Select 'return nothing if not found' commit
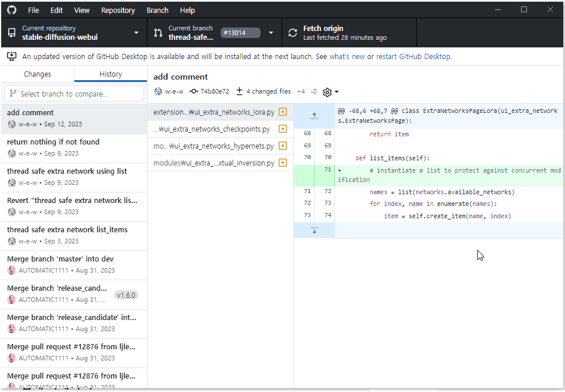 (x=74, y=147)
